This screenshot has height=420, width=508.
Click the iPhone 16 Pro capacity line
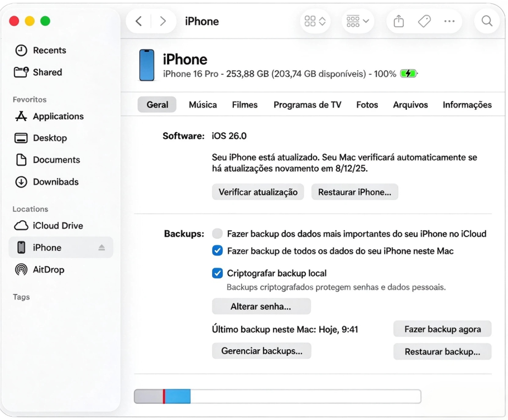(279, 74)
